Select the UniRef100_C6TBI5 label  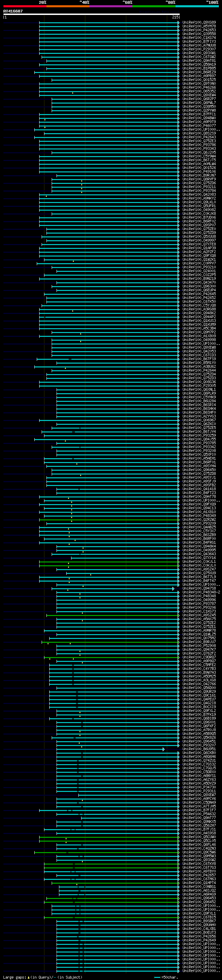[199, 917]
